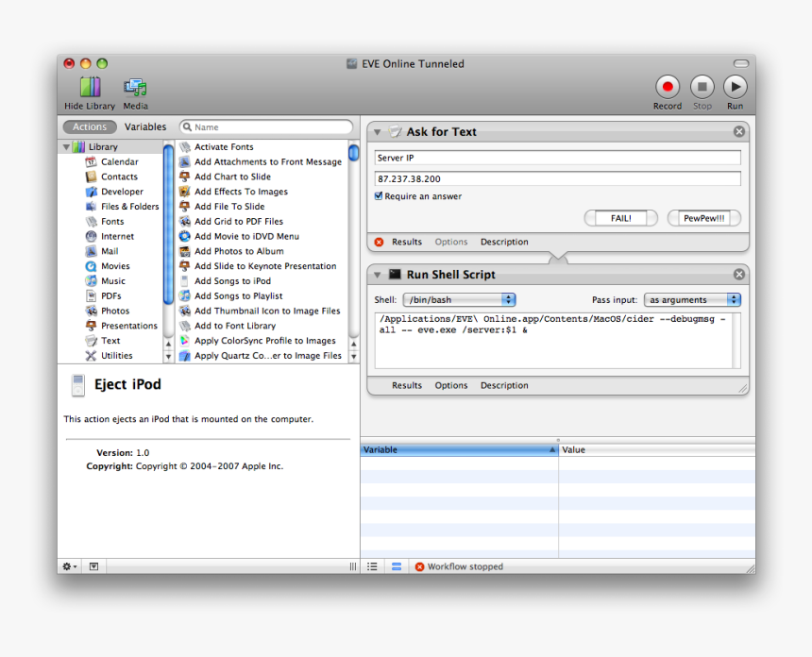Image resolution: width=812 pixels, height=657 pixels.
Task: Select the Photos library category
Action: tap(115, 311)
